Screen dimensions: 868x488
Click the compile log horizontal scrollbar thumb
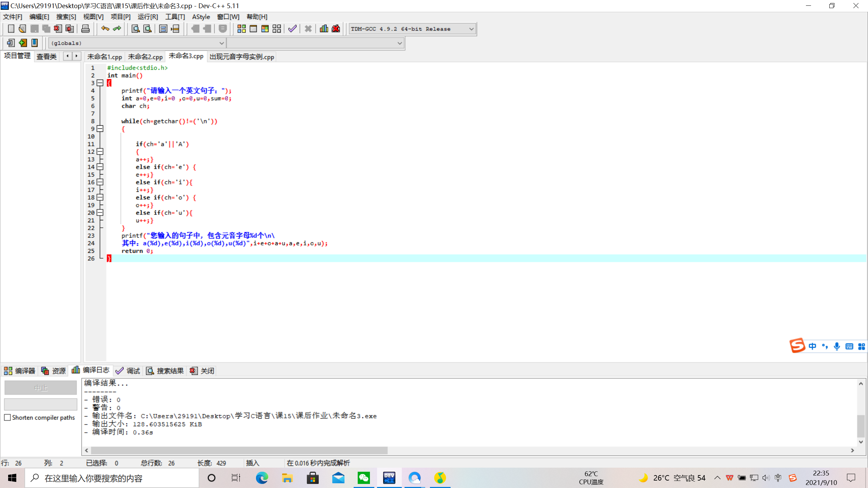tap(239, 450)
